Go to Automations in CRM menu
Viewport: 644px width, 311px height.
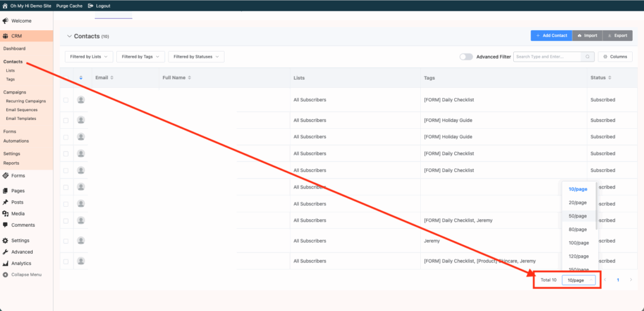coord(16,141)
